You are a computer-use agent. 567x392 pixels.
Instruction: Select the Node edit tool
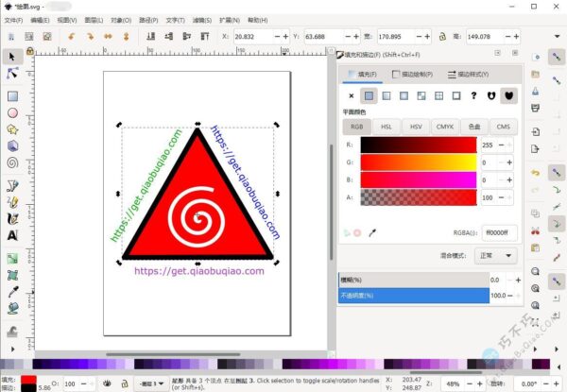click(13, 74)
